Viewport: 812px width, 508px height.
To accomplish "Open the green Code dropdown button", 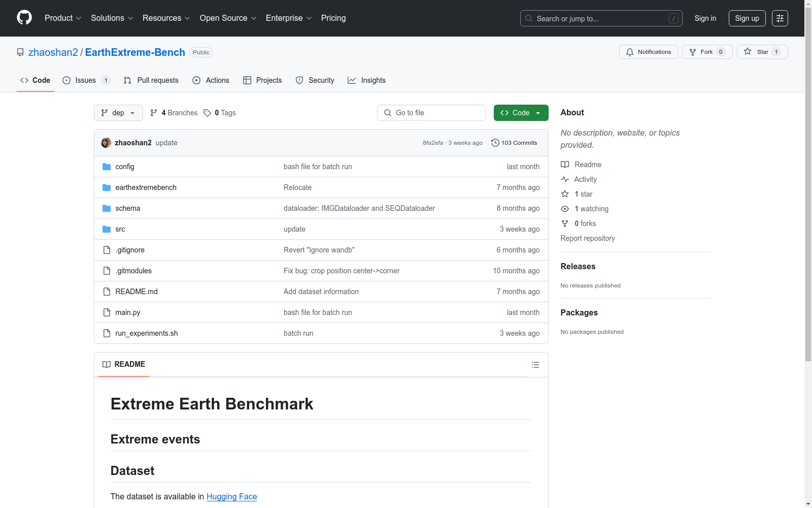I will (x=521, y=113).
